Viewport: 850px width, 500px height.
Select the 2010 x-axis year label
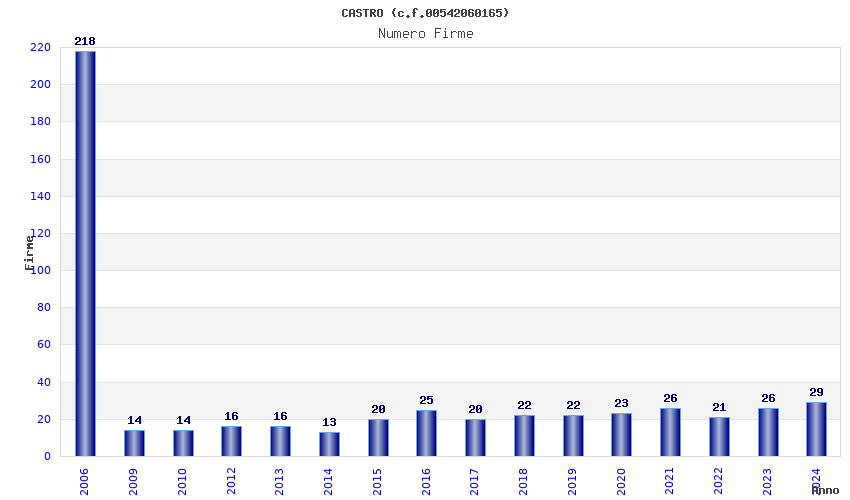coord(182,482)
